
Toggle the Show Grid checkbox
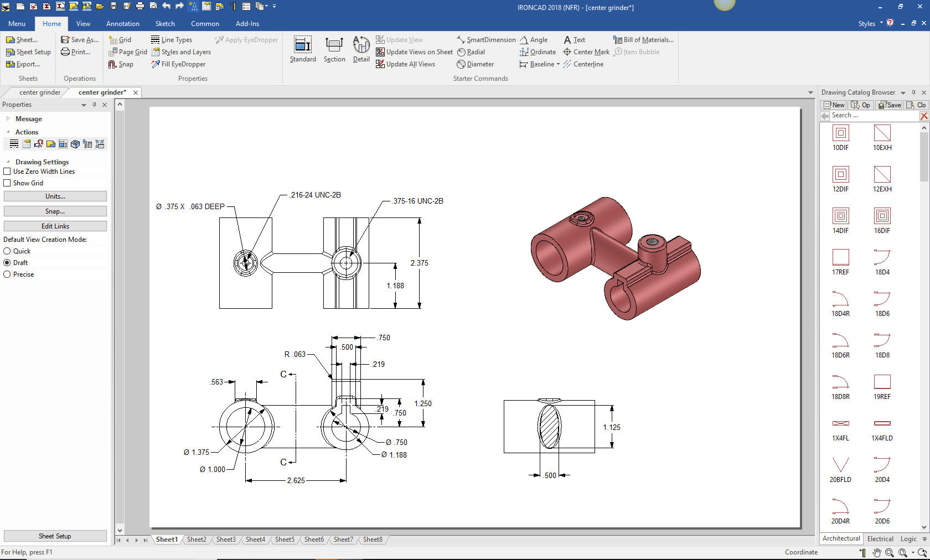click(8, 183)
